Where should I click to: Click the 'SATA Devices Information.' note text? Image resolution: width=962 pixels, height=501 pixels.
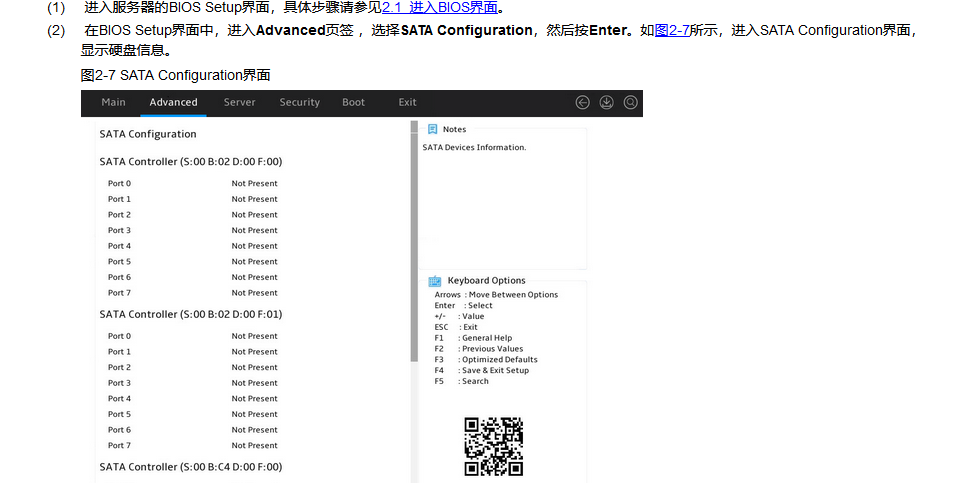click(x=474, y=147)
